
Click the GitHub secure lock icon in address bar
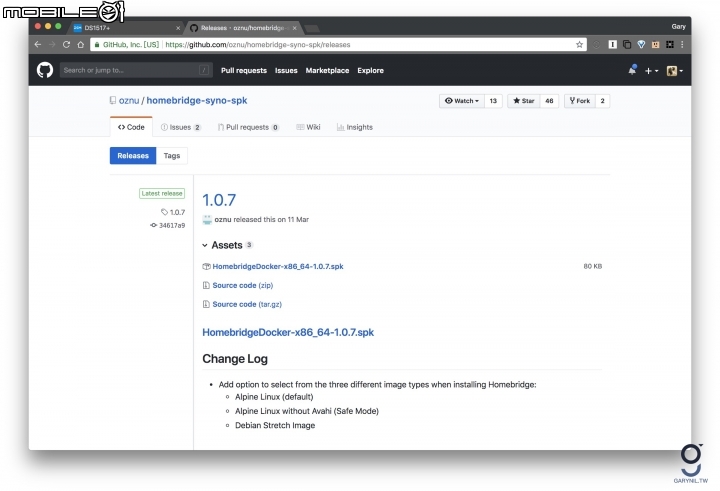click(x=97, y=45)
